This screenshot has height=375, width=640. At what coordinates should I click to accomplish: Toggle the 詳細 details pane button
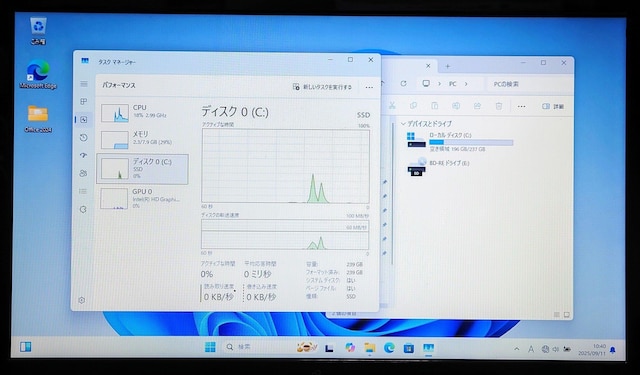click(553, 107)
